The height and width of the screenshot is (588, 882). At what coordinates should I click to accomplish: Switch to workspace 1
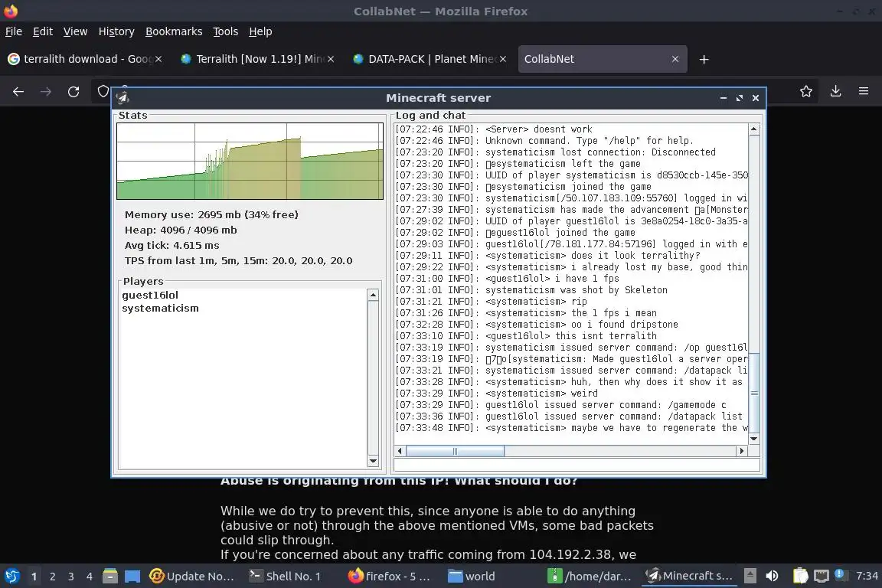[34, 577]
